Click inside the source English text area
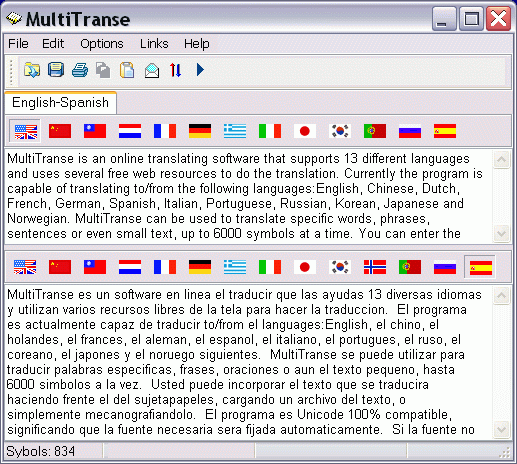This screenshot has width=517, height=464. click(x=248, y=196)
